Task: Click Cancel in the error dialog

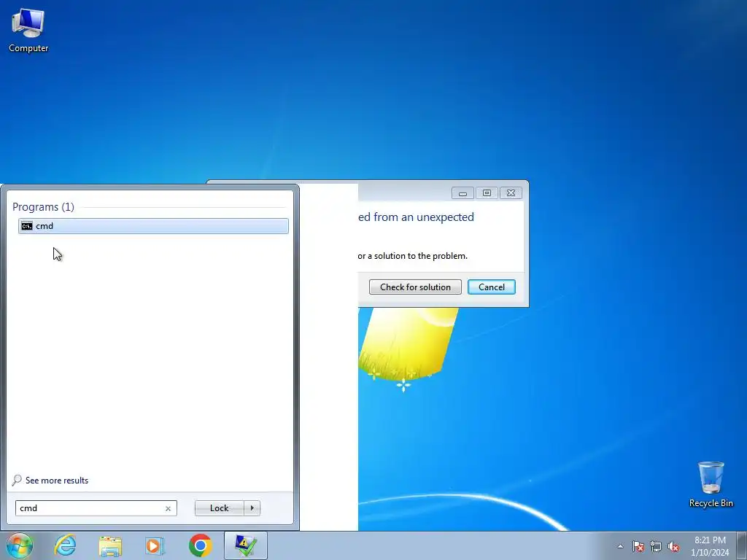Action: click(x=491, y=287)
